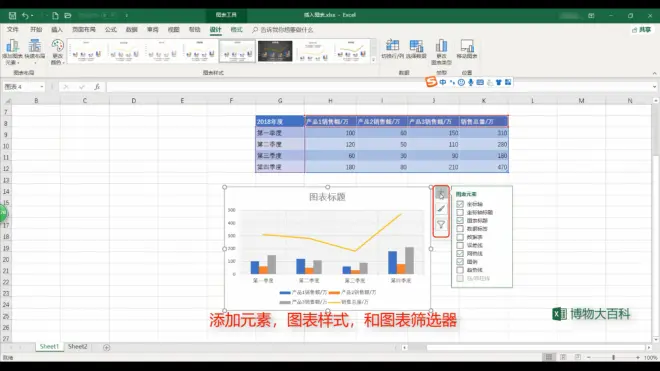Viewport: 660px width, 371px height.
Task: Click the Sogou input microphone icon
Action: pos(471,82)
